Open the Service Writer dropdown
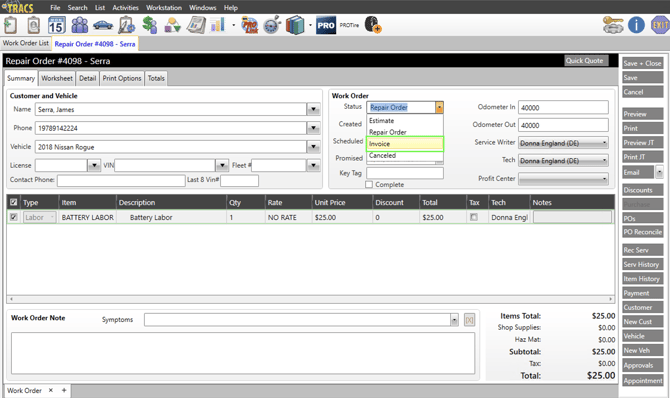 tap(563, 143)
